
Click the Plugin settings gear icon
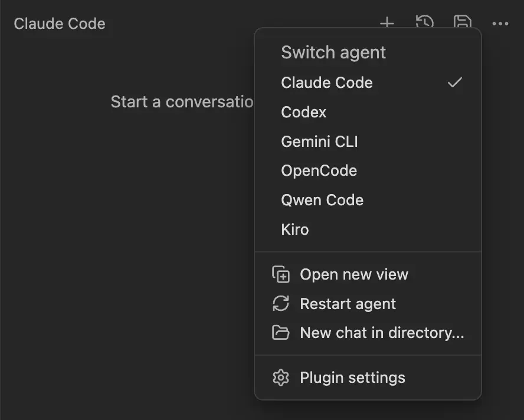click(x=281, y=378)
